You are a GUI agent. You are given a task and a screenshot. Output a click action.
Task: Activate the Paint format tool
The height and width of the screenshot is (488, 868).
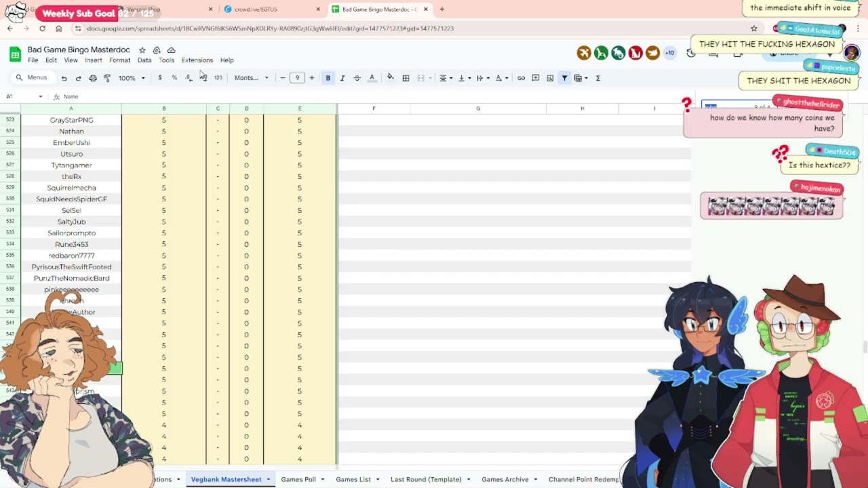(x=107, y=78)
